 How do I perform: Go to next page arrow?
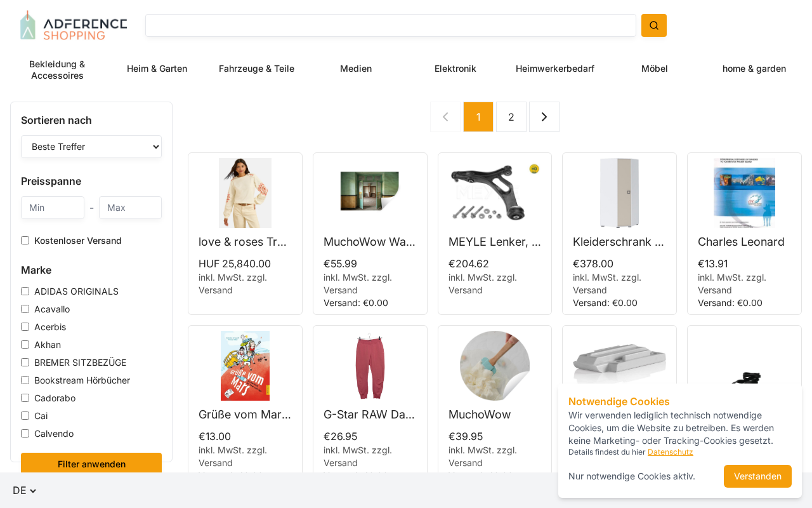click(544, 117)
